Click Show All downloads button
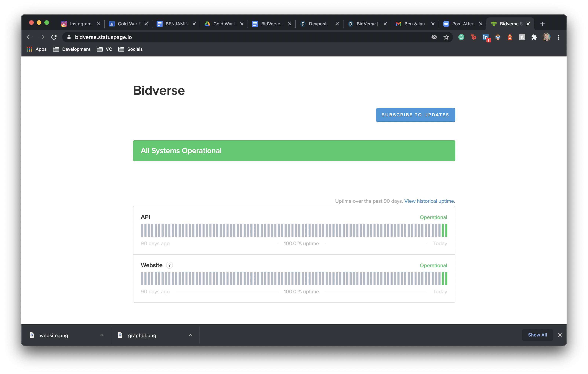Screen dimensions: 588x374 coord(537,335)
